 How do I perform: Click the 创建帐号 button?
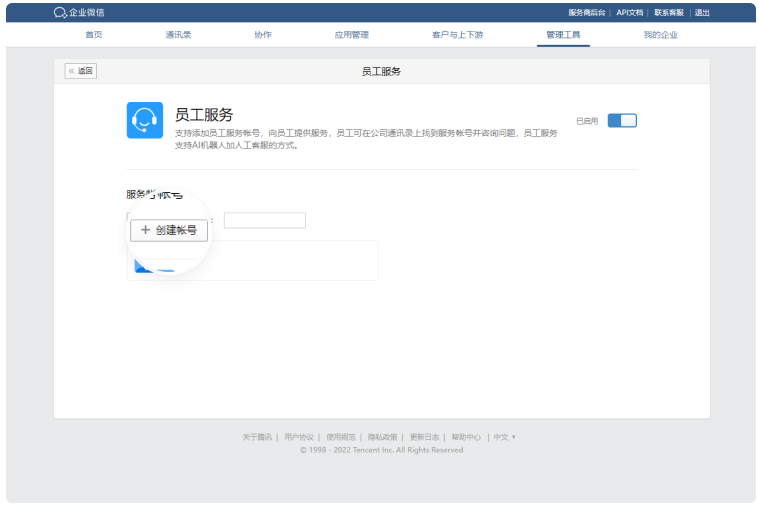[169, 230]
